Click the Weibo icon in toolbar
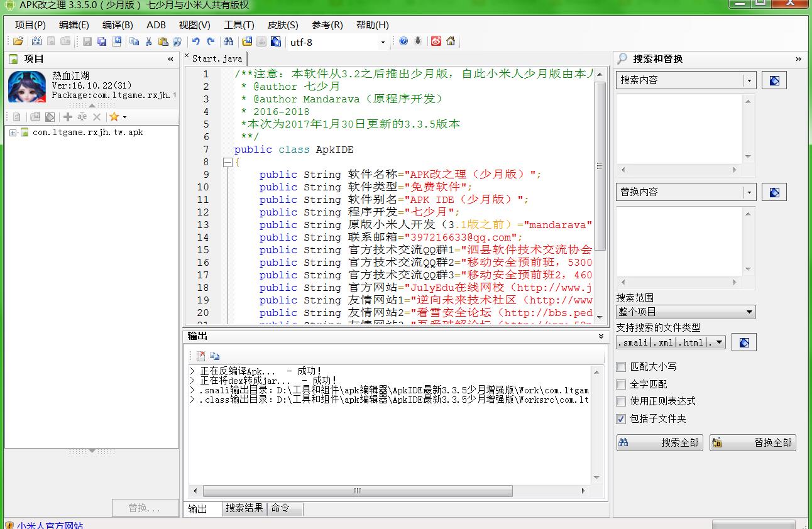Viewport: 812px width, 529px height. pos(436,41)
